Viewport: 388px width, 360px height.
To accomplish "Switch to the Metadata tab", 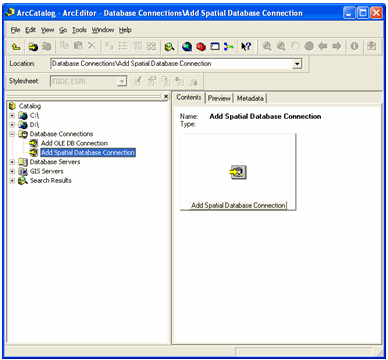I will (250, 98).
